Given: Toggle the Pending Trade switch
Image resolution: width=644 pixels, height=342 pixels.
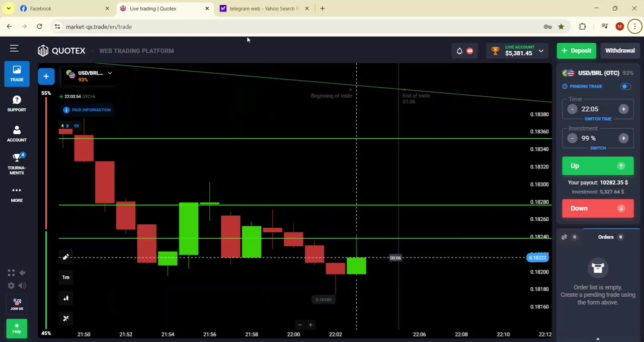Looking at the screenshot, I should [x=625, y=87].
